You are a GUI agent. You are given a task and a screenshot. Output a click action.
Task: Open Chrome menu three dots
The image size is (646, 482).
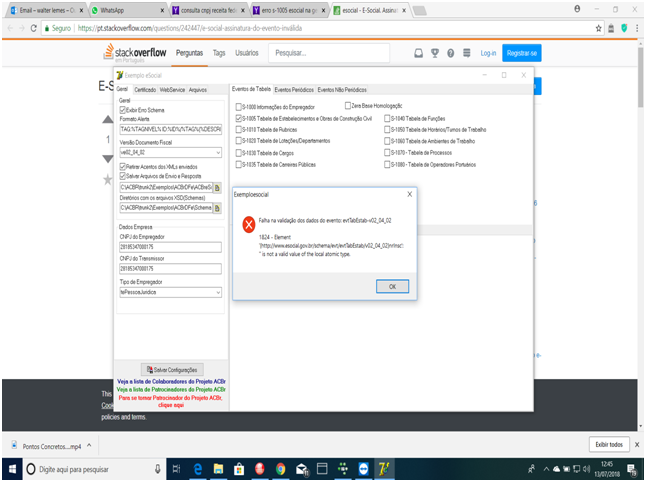pos(637,28)
